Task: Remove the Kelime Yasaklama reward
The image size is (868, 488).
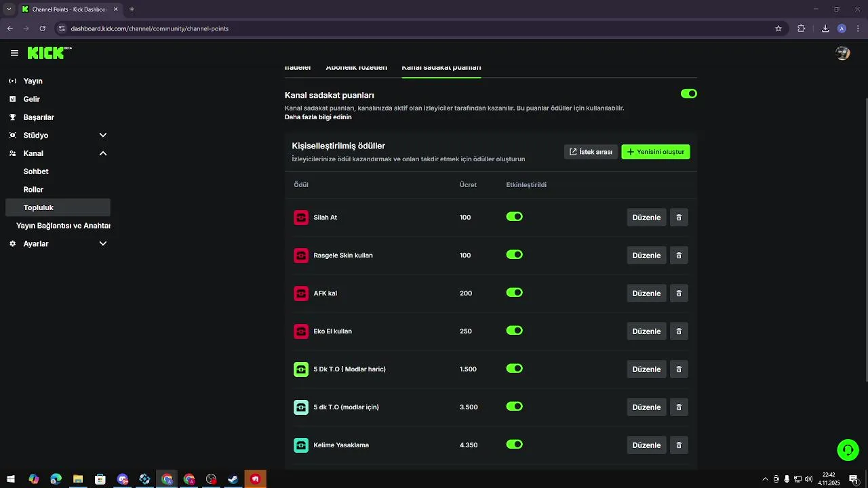Action: [x=679, y=445]
